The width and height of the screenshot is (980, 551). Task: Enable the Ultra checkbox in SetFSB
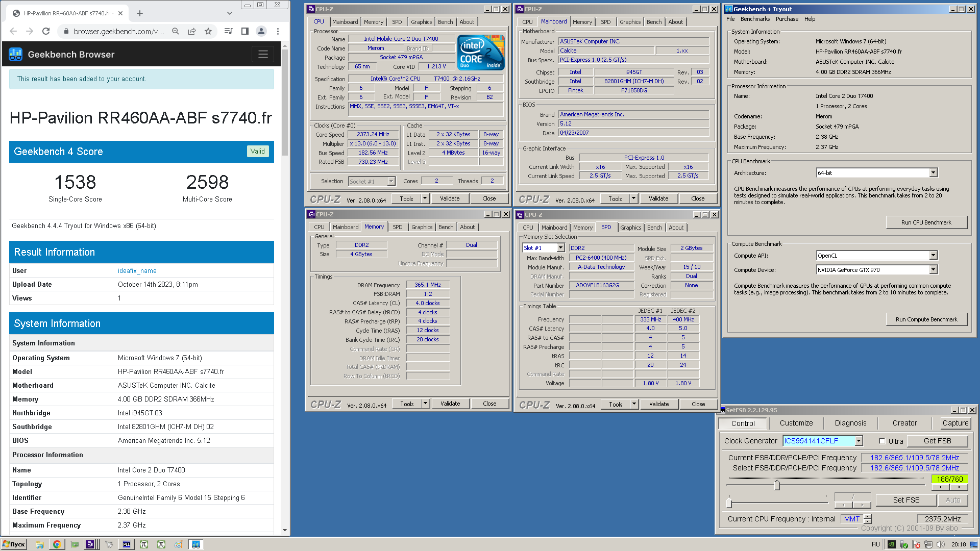[882, 441]
